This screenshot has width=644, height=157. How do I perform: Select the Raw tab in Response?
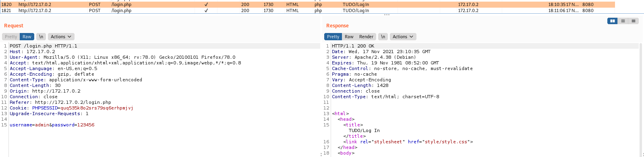(x=349, y=37)
